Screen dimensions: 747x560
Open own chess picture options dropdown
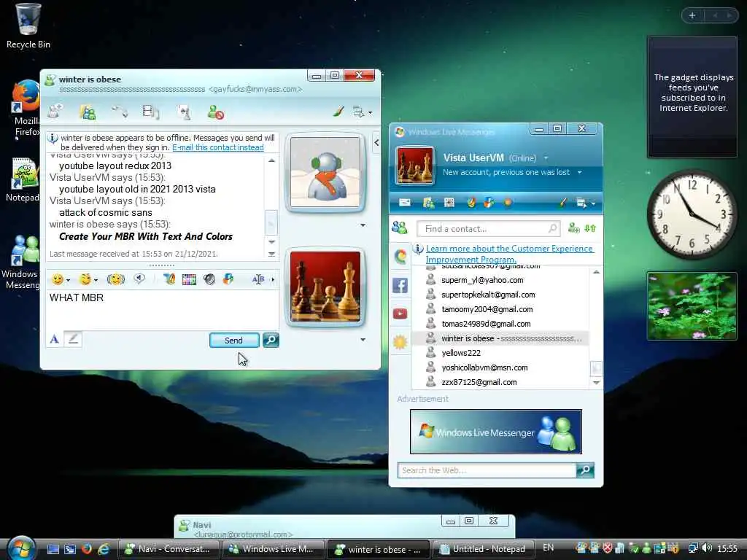click(x=363, y=340)
